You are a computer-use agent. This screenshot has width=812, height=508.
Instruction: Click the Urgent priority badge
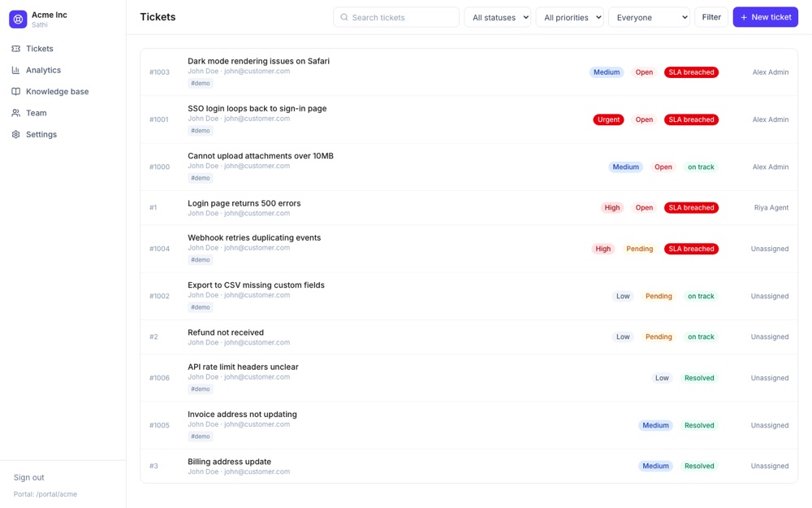pyautogui.click(x=608, y=119)
